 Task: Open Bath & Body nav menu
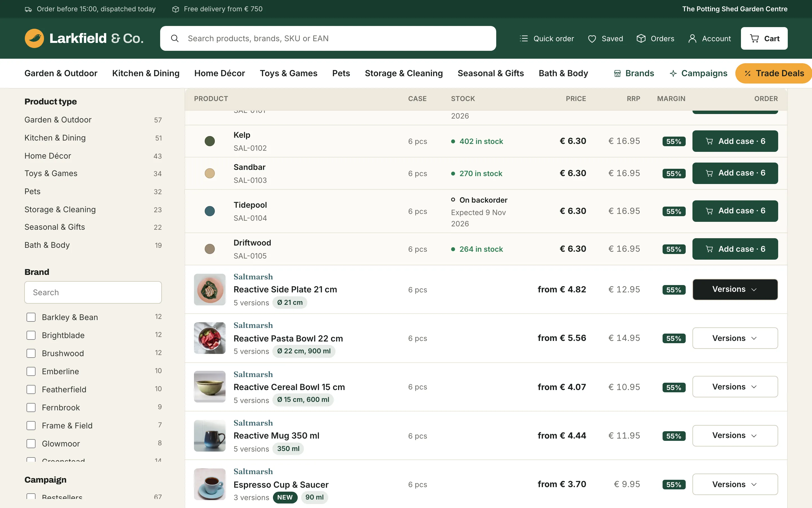click(x=563, y=73)
